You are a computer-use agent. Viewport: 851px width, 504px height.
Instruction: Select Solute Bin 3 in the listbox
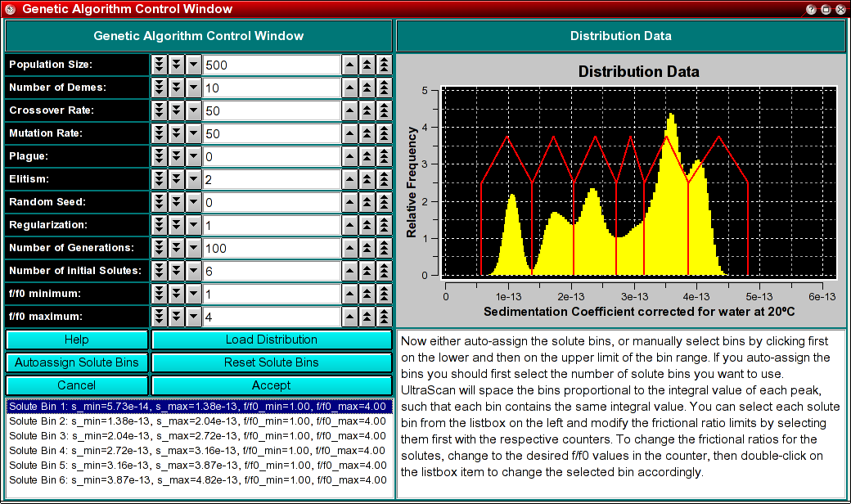[x=197, y=436]
